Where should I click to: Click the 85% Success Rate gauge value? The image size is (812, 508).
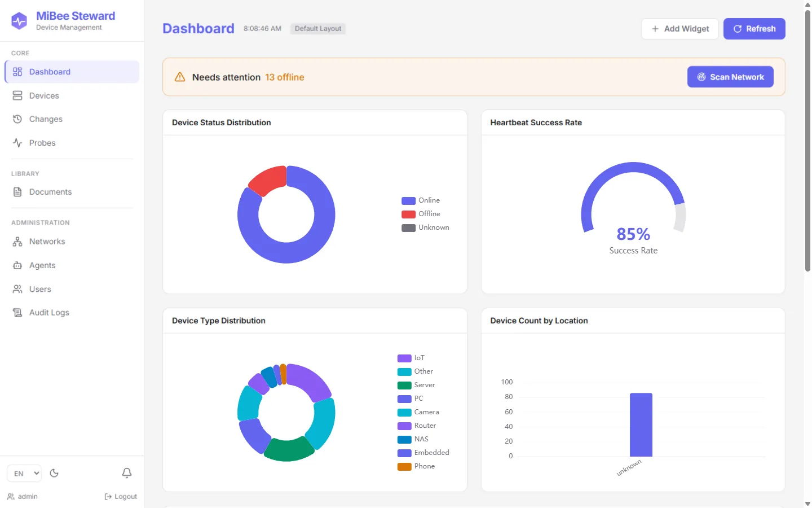(x=633, y=234)
